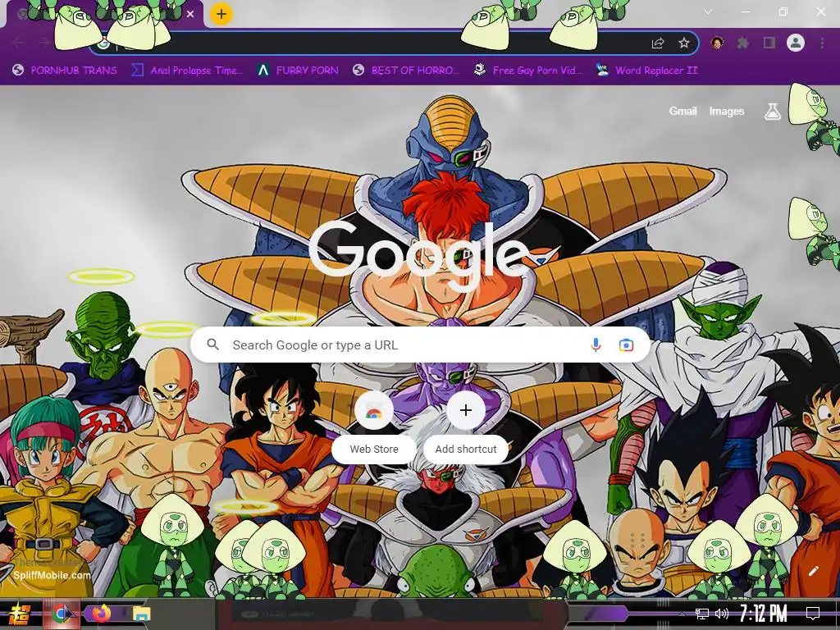Open the tab search chevron
The height and width of the screenshot is (630, 840).
708,11
